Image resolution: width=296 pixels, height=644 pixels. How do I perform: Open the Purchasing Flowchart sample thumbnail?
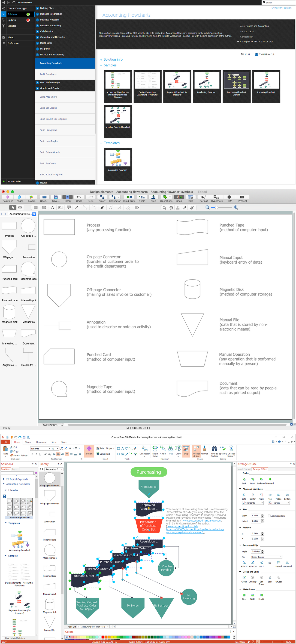[x=207, y=86]
